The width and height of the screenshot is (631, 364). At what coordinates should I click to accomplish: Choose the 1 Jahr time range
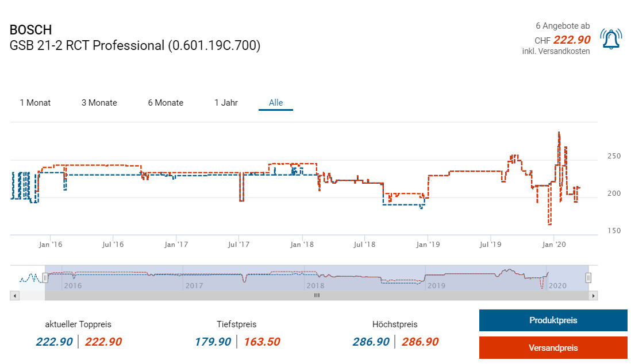tap(226, 103)
